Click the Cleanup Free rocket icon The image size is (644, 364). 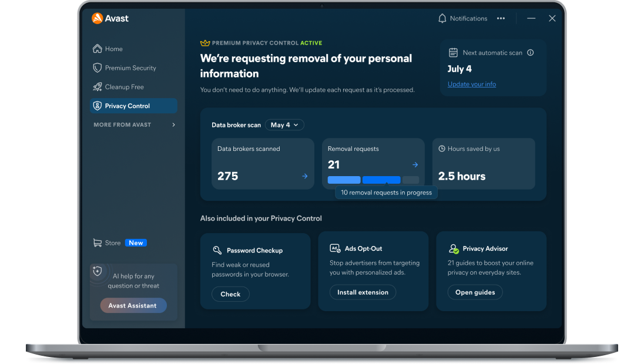pyautogui.click(x=98, y=86)
